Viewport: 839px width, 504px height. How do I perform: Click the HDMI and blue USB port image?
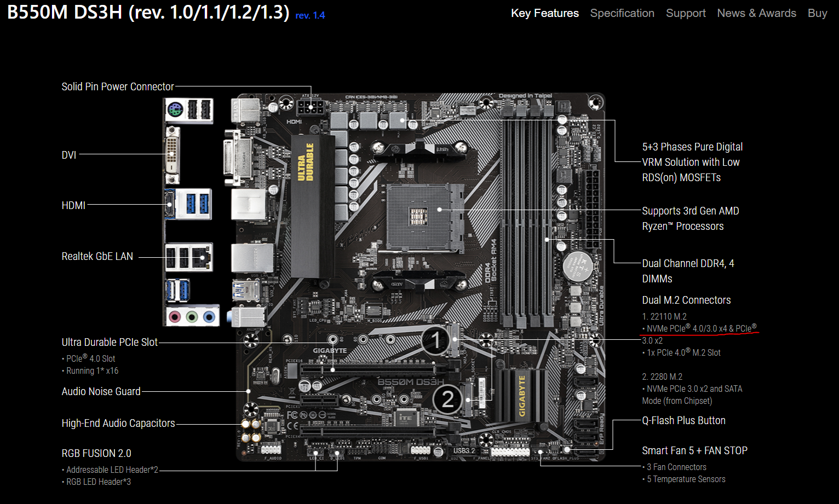(x=188, y=204)
